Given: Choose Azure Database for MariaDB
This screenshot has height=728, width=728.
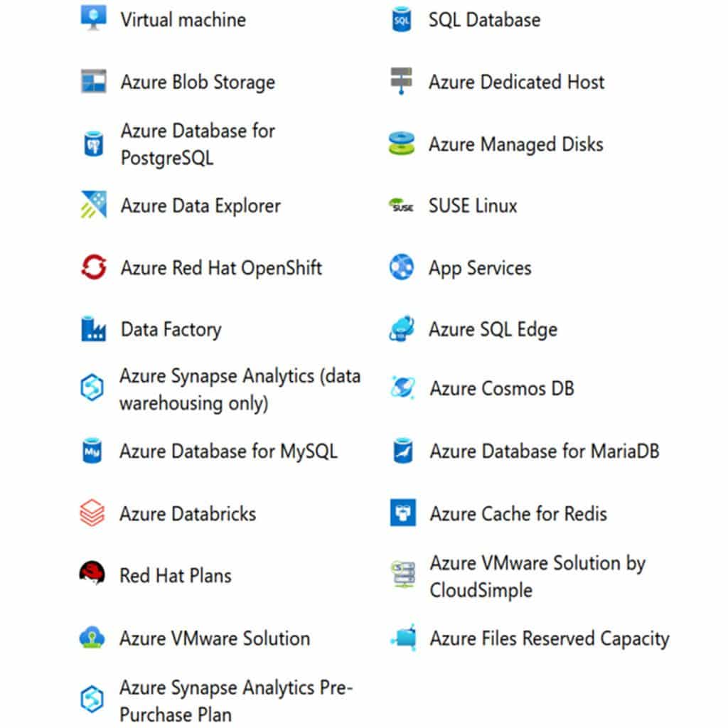Looking at the screenshot, I should tap(544, 451).
